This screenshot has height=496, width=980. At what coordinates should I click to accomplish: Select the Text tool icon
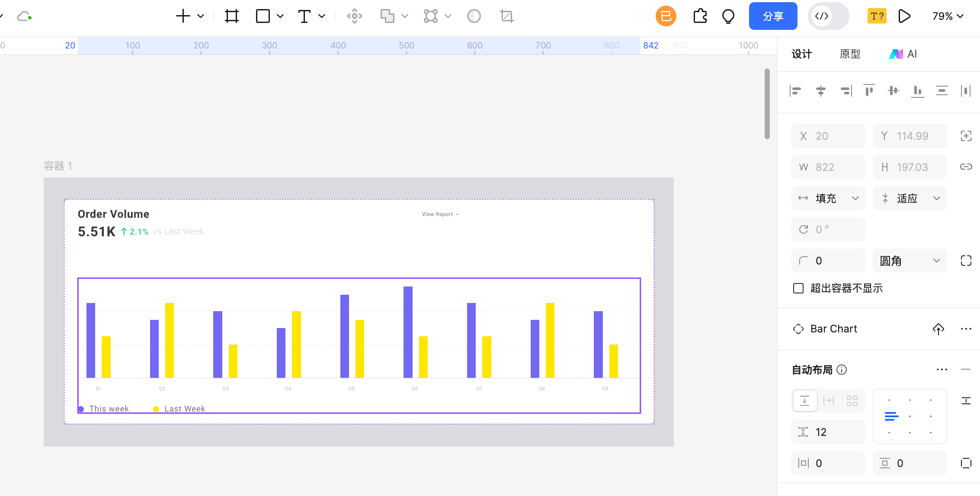304,16
